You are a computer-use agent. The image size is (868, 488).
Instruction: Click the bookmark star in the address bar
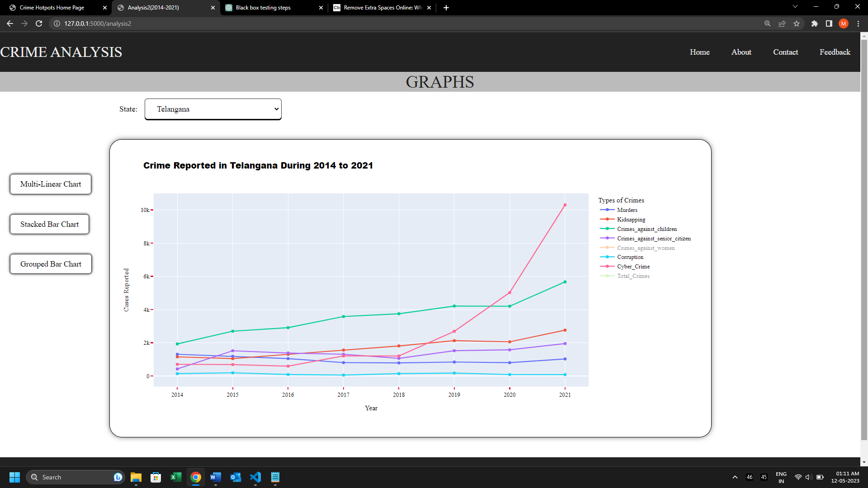click(797, 23)
